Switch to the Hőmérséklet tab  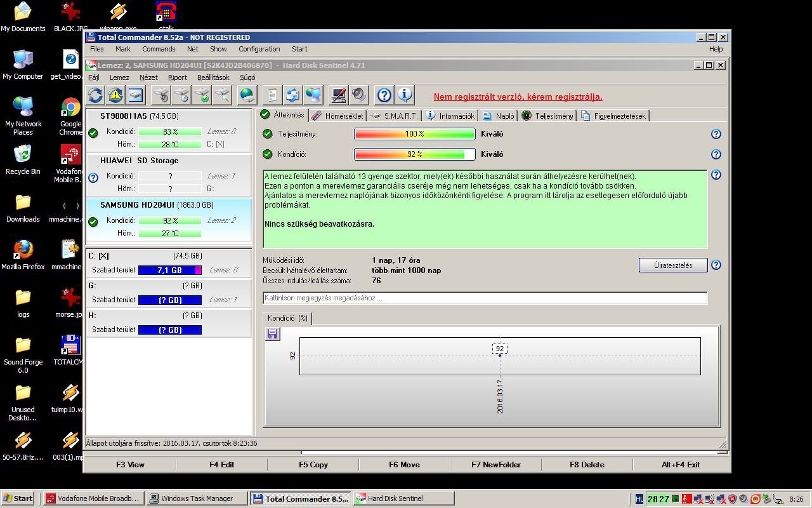click(338, 116)
